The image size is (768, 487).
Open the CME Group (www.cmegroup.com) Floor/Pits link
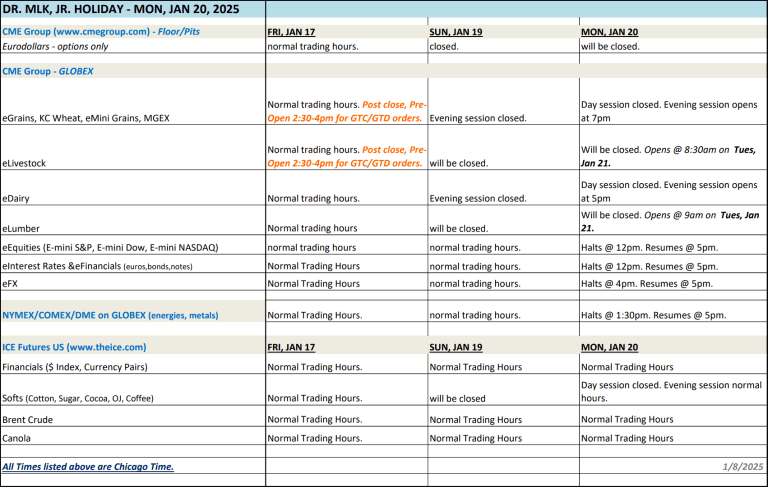[101, 31]
